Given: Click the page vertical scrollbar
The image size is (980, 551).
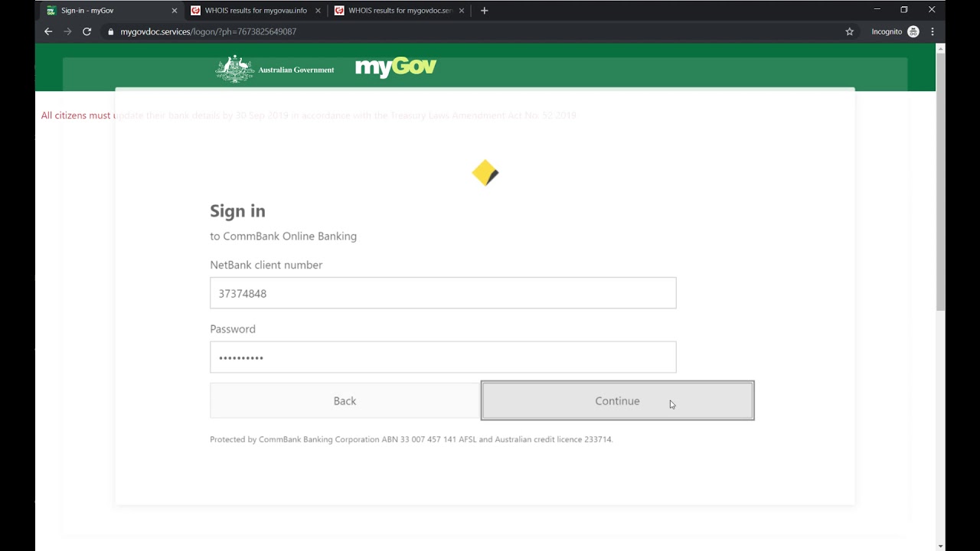Looking at the screenshot, I should pyautogui.click(x=940, y=182).
